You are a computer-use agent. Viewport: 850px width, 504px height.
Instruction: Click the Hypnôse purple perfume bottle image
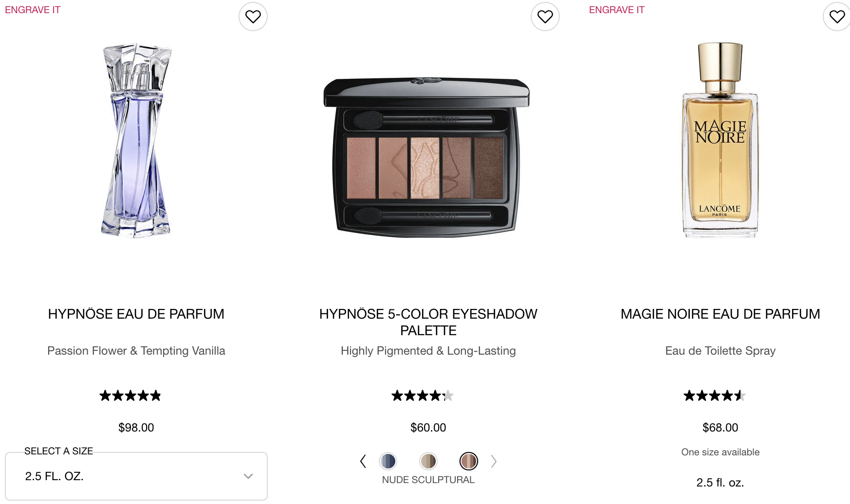click(136, 140)
